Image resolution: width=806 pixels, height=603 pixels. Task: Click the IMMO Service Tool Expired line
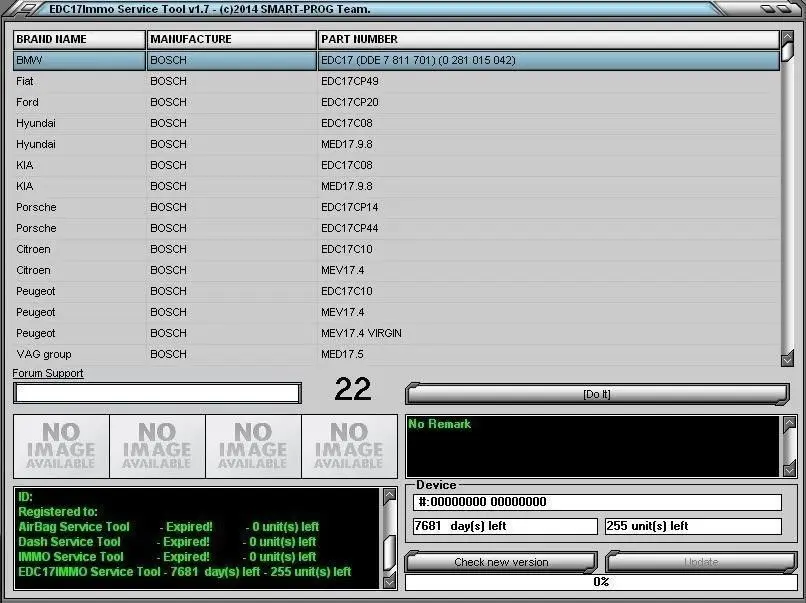(x=167, y=557)
